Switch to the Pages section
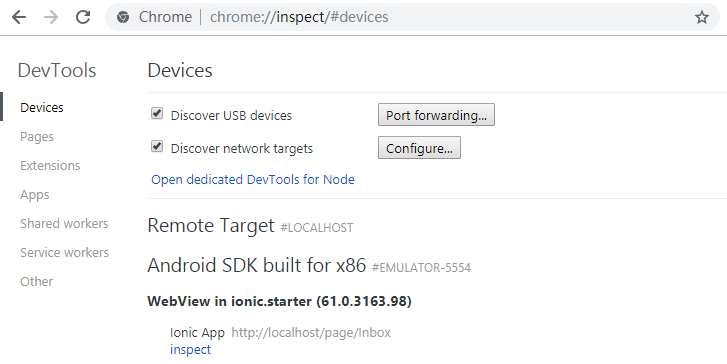This screenshot has height=364, width=727. (37, 137)
